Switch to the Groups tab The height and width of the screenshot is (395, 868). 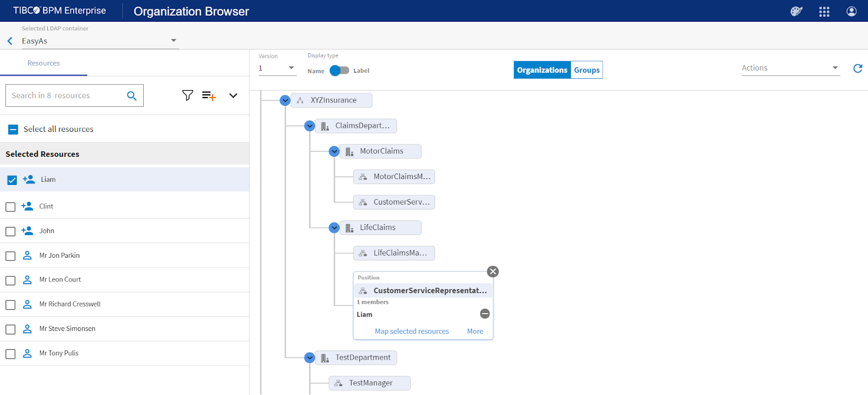pyautogui.click(x=586, y=70)
